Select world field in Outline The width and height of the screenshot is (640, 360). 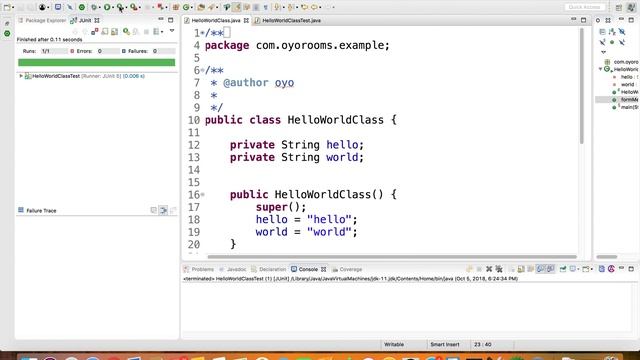pos(627,84)
